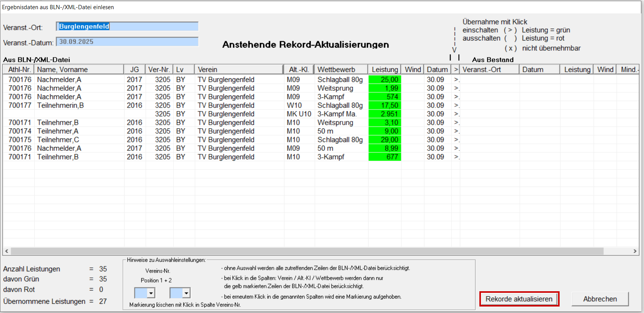Open the second Vereins-Nr. position dropdown

186,293
